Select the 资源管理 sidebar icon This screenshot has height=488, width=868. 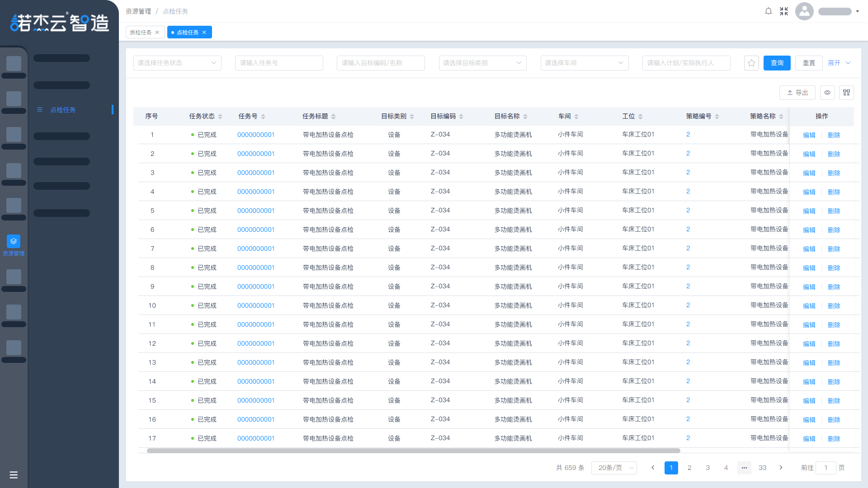click(14, 241)
